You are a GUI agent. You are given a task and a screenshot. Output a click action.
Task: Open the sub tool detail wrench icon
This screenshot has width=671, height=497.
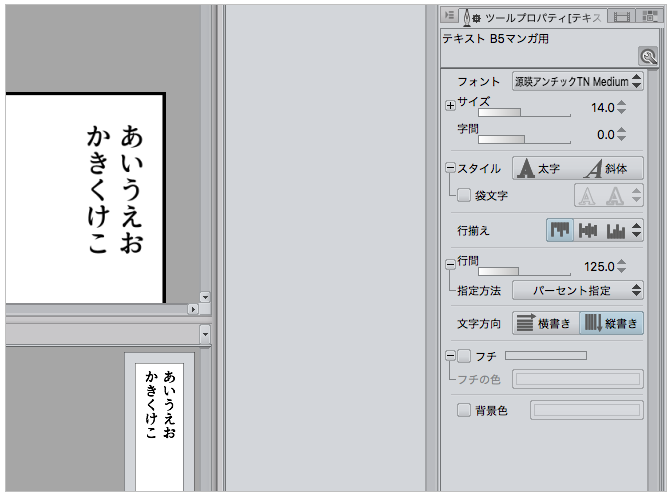[x=648, y=56]
